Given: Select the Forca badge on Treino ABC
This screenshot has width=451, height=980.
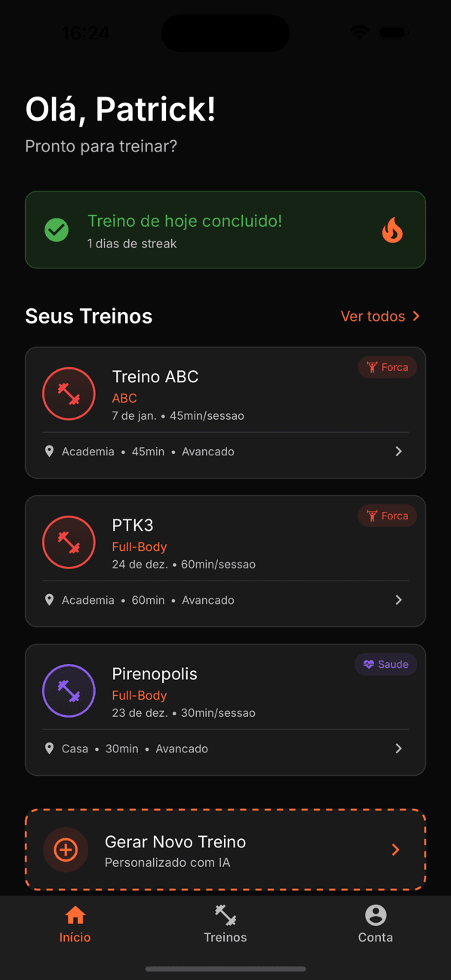Looking at the screenshot, I should coord(387,367).
